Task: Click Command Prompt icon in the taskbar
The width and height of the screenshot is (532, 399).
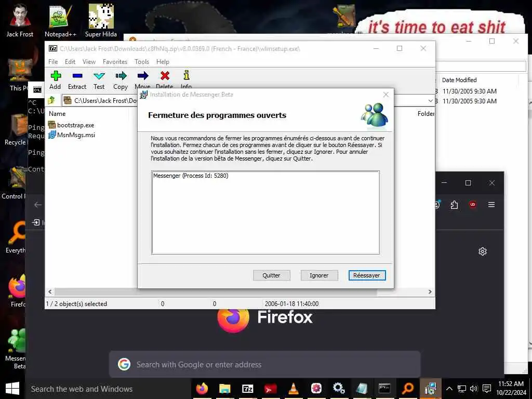Action: [x=384, y=389]
